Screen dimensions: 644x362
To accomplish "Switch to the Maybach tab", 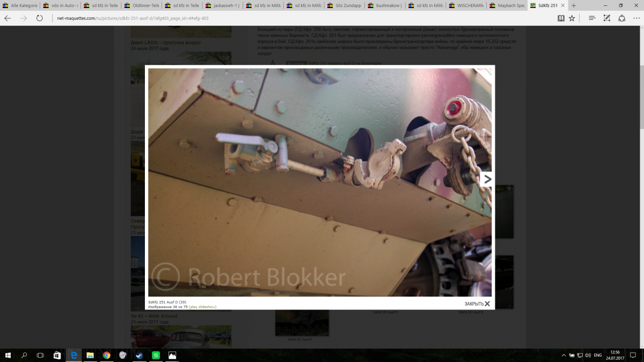I will coord(505,5).
